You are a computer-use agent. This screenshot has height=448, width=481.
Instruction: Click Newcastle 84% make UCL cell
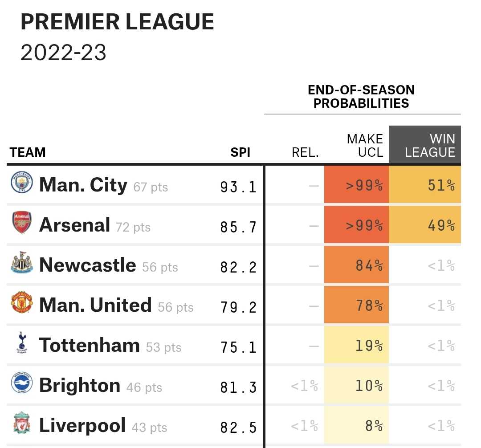pos(356,265)
